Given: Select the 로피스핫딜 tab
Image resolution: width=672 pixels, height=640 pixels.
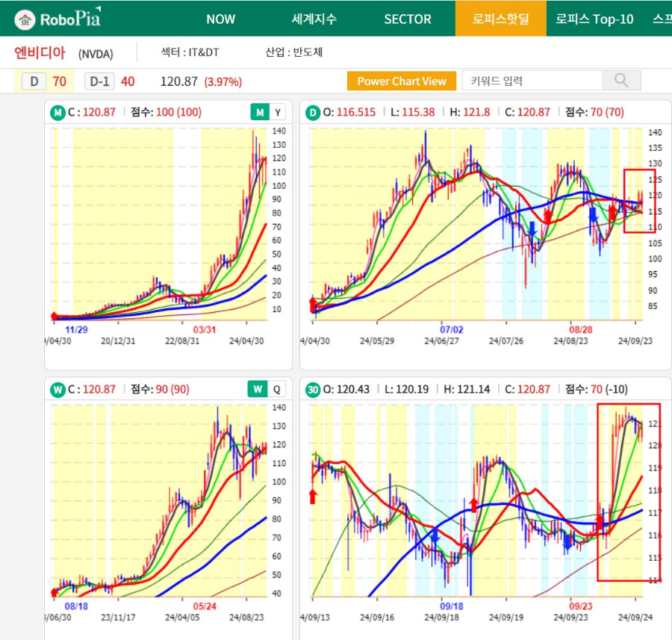Looking at the screenshot, I should (x=500, y=19).
